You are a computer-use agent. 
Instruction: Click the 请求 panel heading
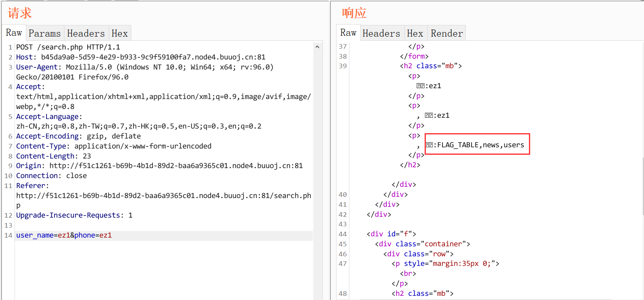(x=20, y=13)
